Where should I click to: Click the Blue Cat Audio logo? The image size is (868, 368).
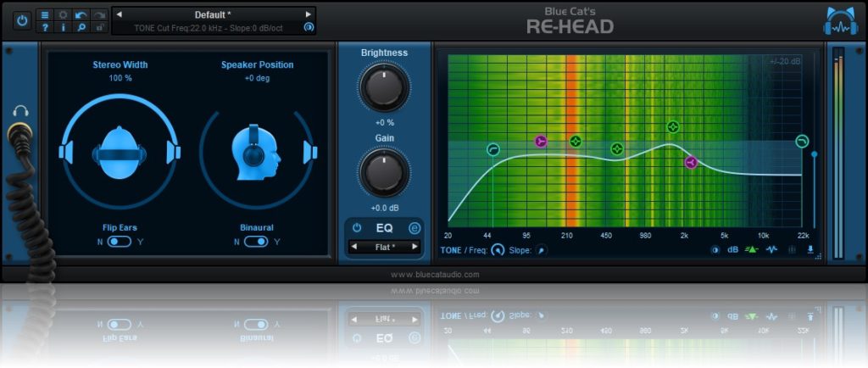(x=840, y=21)
